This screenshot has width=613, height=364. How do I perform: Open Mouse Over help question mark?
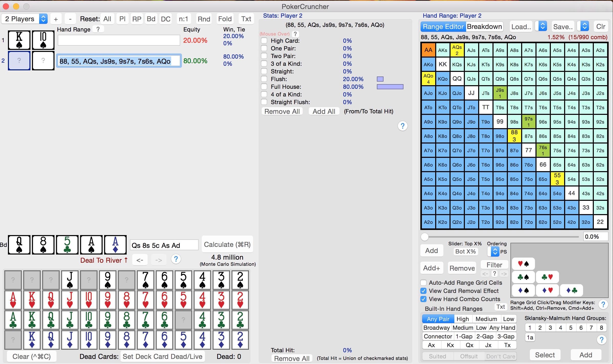coord(295,34)
